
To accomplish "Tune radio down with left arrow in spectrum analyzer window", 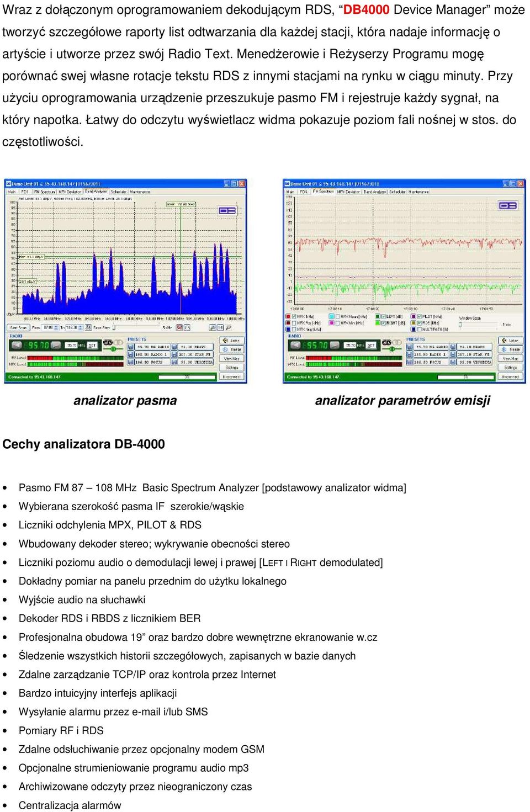I will click(x=17, y=346).
